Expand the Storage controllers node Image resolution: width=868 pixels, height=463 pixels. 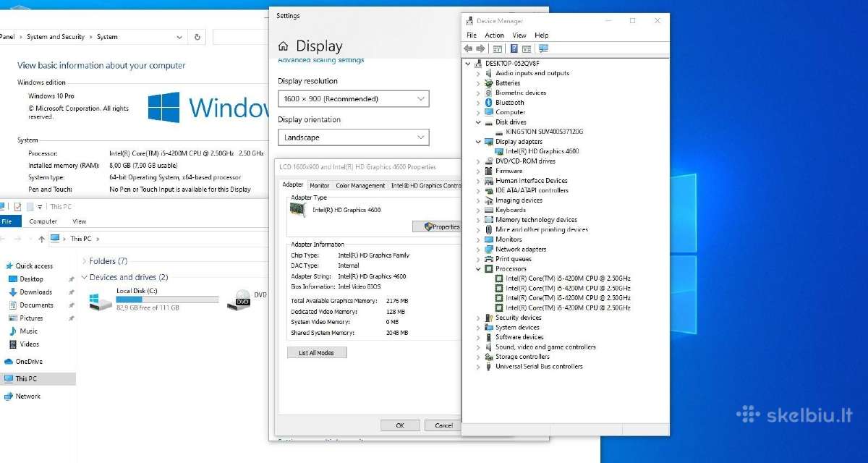(478, 357)
